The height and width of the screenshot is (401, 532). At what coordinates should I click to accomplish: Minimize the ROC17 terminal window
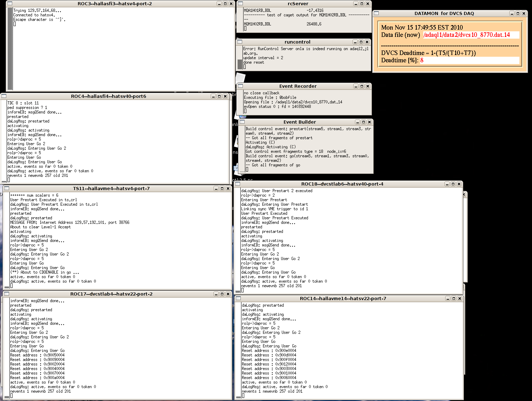216,294
